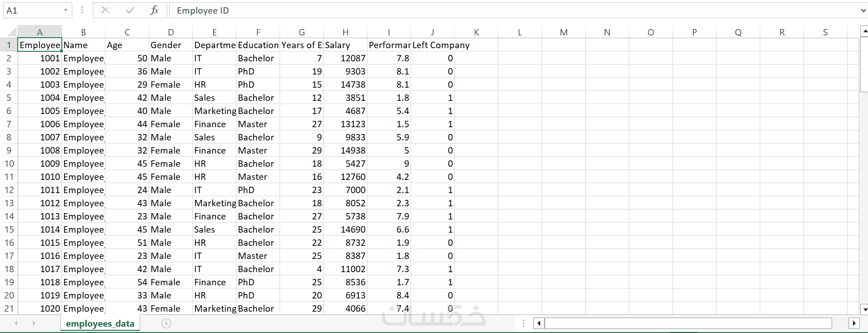Select the salary cell showing 4066
The image size is (868, 333).
tap(346, 308)
